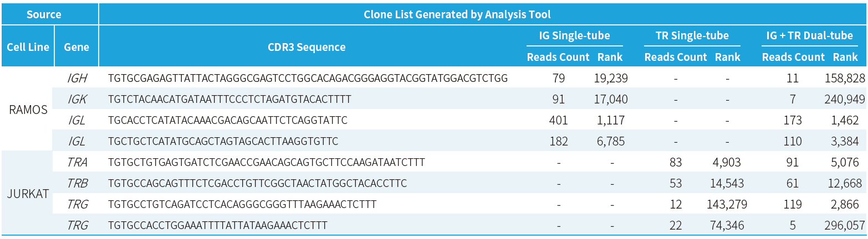This screenshot has height=239, width=868.
Task: Click the RAMOS cell line label
Action: point(28,110)
